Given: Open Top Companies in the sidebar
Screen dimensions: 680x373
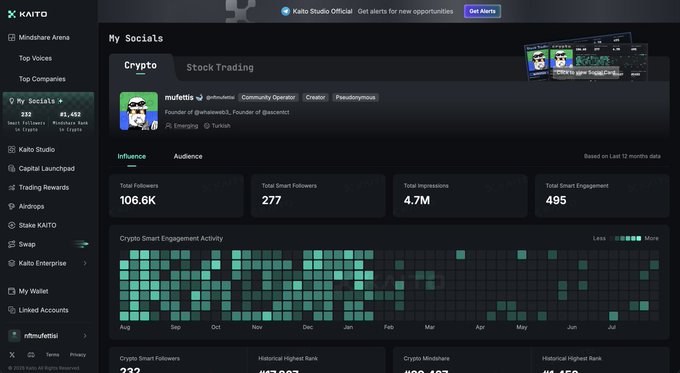Looking at the screenshot, I should (x=42, y=79).
